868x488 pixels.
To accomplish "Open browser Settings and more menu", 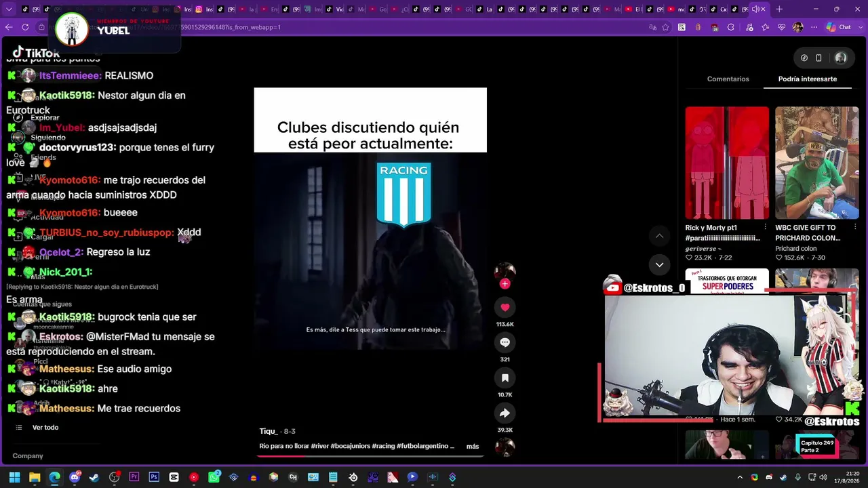I will pyautogui.click(x=814, y=27).
